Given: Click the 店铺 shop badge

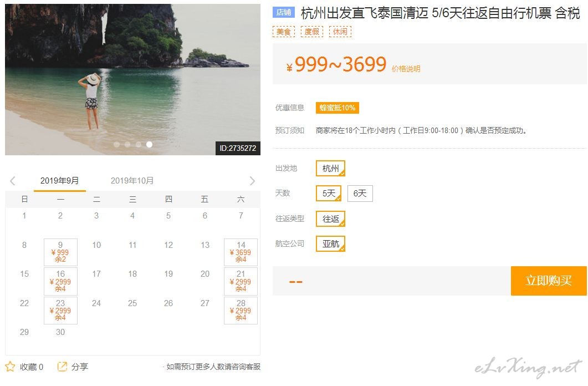Looking at the screenshot, I should pos(284,12).
